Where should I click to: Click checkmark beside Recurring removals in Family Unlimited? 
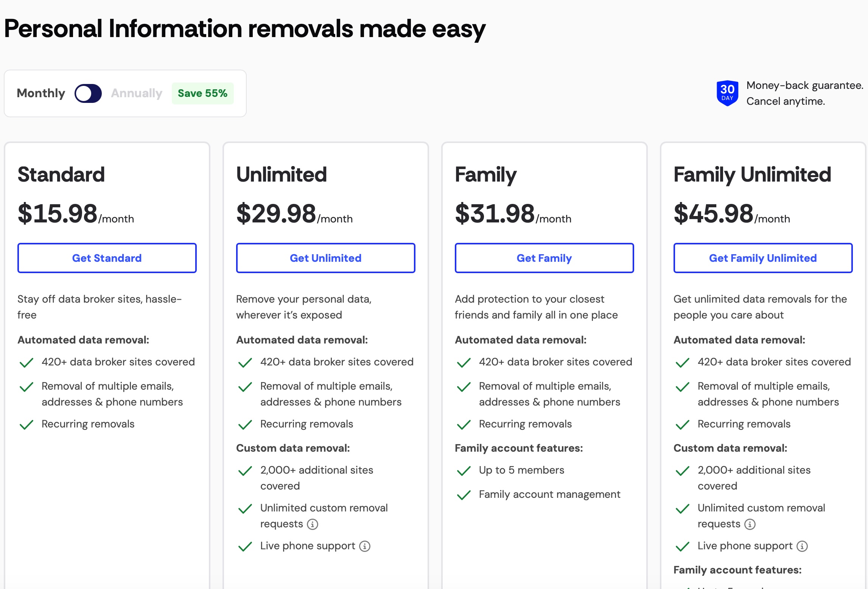[x=682, y=424]
